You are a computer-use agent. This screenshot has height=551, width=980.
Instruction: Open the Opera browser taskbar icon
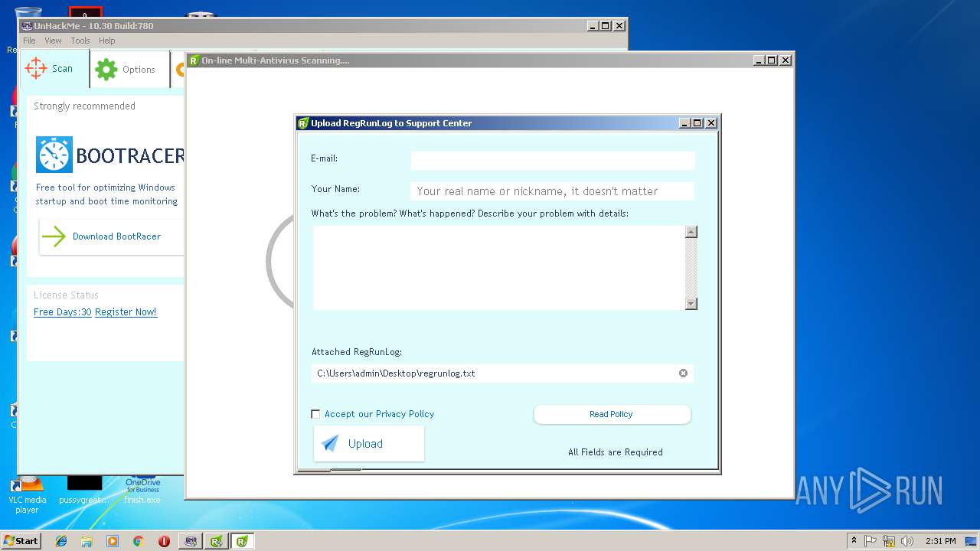(x=164, y=541)
